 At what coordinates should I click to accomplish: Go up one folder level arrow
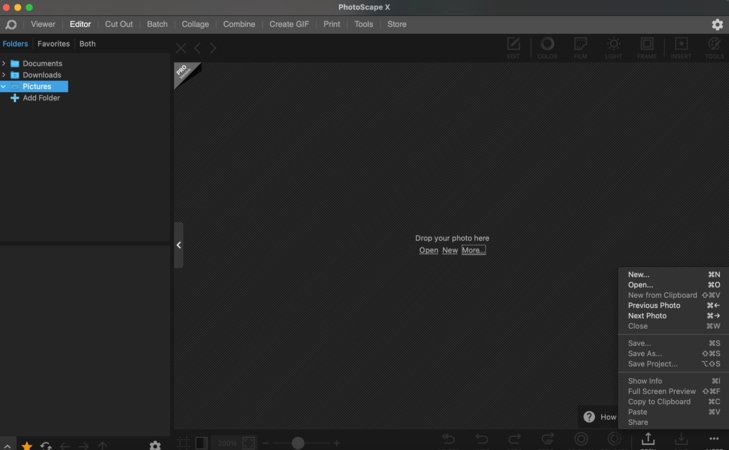[102, 445]
